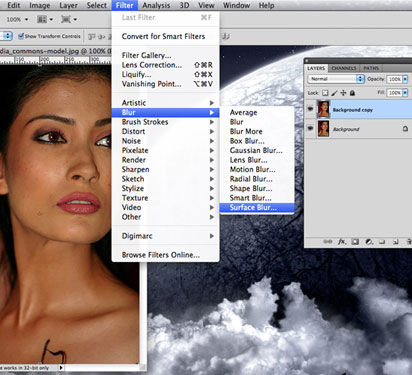Image resolution: width=412 pixels, height=375 pixels.
Task: Click align top edges icon in options bar
Action: 92,36
